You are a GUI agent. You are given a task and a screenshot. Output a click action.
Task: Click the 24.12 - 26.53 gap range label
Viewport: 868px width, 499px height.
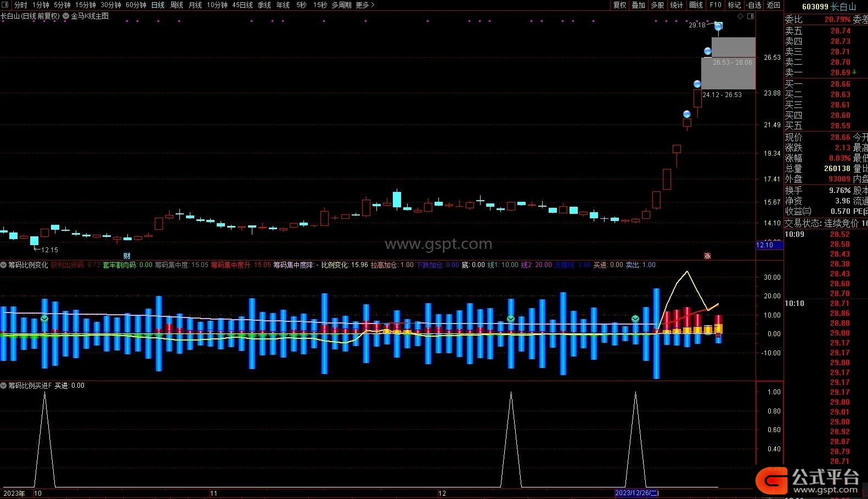pyautogui.click(x=722, y=95)
